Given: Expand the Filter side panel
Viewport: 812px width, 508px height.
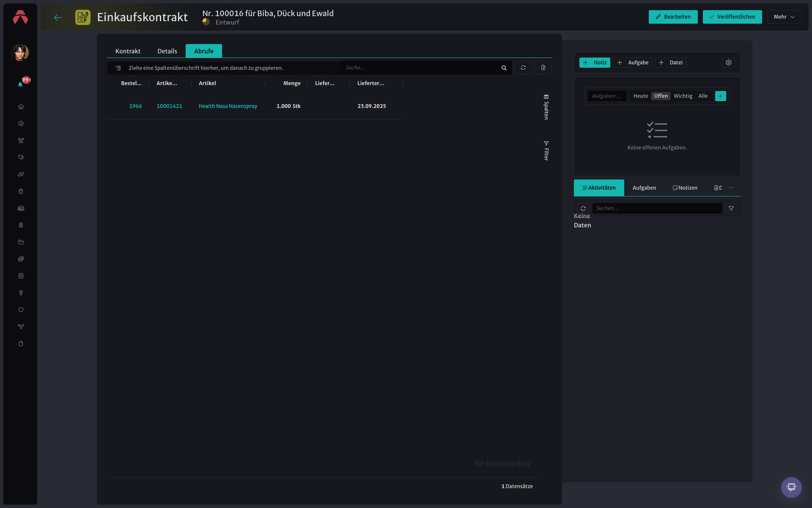Looking at the screenshot, I should click(x=546, y=151).
